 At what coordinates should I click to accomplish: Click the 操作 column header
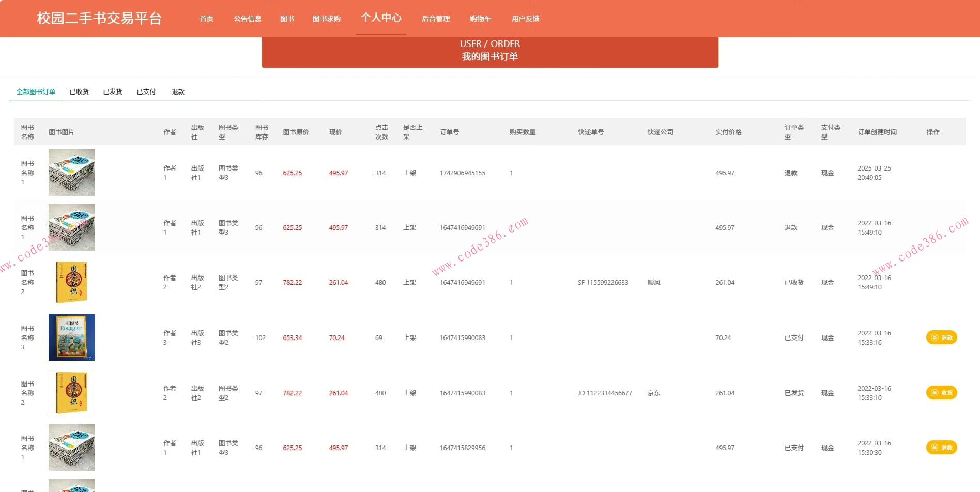tap(933, 132)
